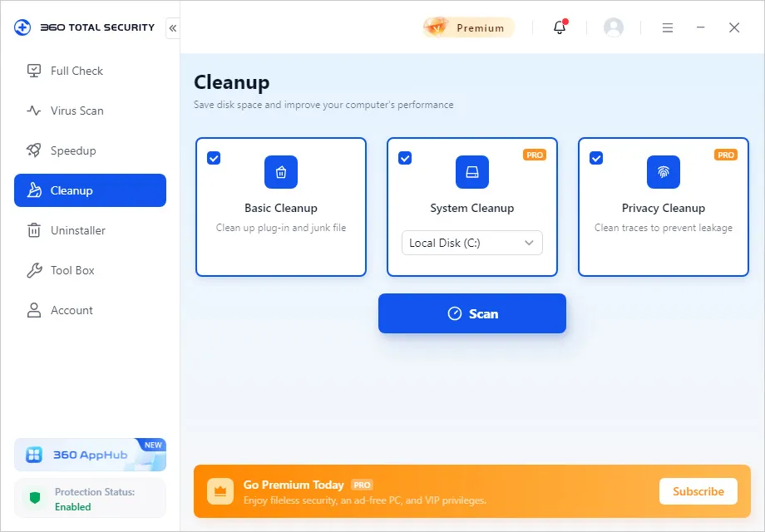This screenshot has width=765, height=532.
Task: Click the Cleanup page heading
Action: click(x=232, y=82)
